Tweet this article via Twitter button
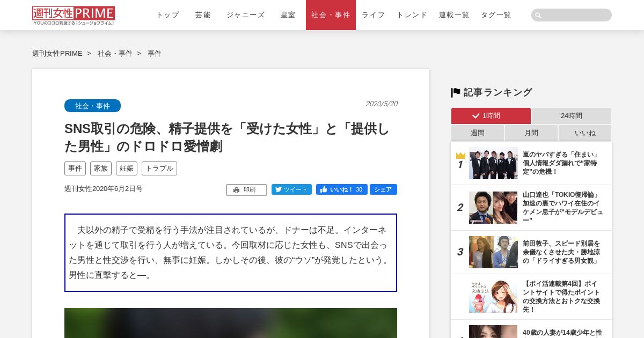The width and height of the screenshot is (644, 338). click(x=291, y=189)
